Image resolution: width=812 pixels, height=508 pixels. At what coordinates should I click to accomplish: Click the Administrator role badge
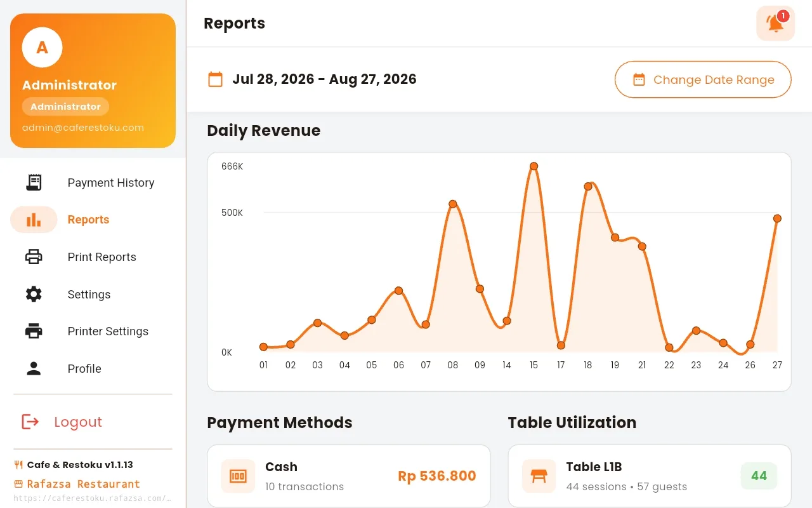(x=65, y=107)
